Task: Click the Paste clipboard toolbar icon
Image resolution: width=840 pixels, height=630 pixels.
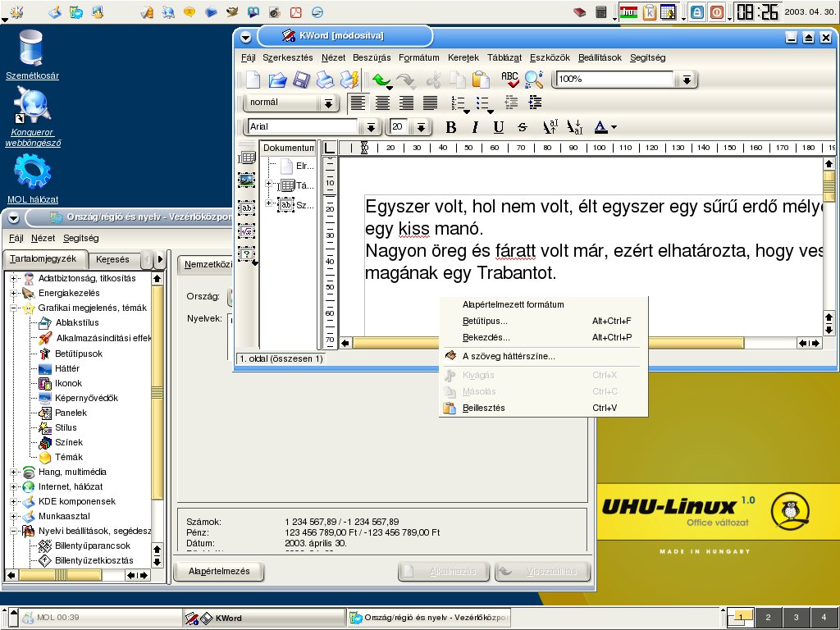Action: pos(481,80)
